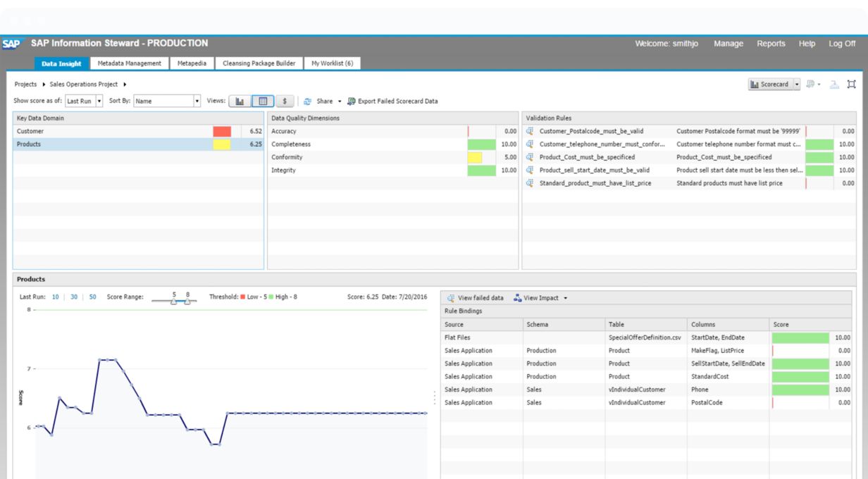This screenshot has width=868, height=479.
Task: Click the Export Failed Scorecard Data icon
Action: (351, 101)
